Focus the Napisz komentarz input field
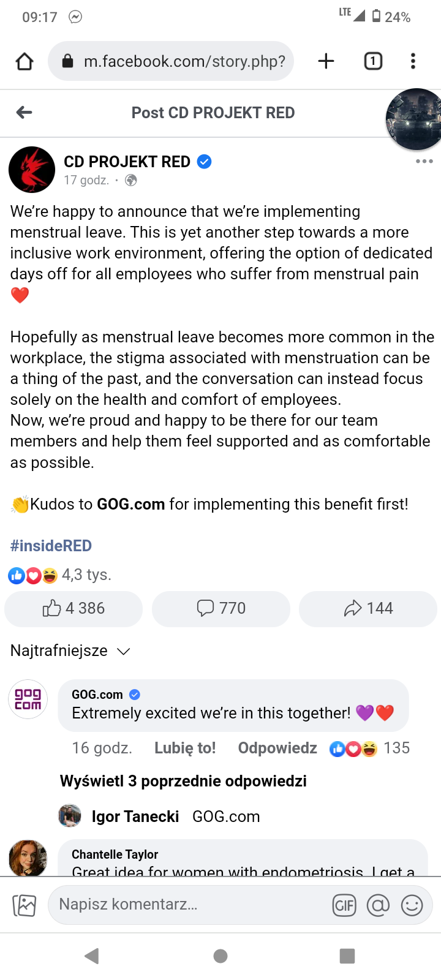The image size is (441, 980). pyautogui.click(x=184, y=905)
